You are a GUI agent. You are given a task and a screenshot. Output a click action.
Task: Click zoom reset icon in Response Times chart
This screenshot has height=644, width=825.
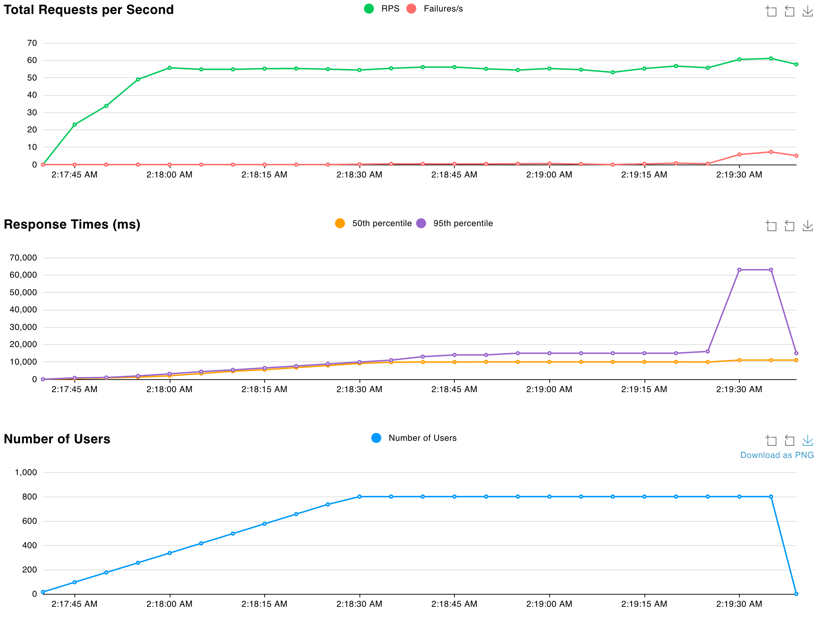(x=789, y=226)
